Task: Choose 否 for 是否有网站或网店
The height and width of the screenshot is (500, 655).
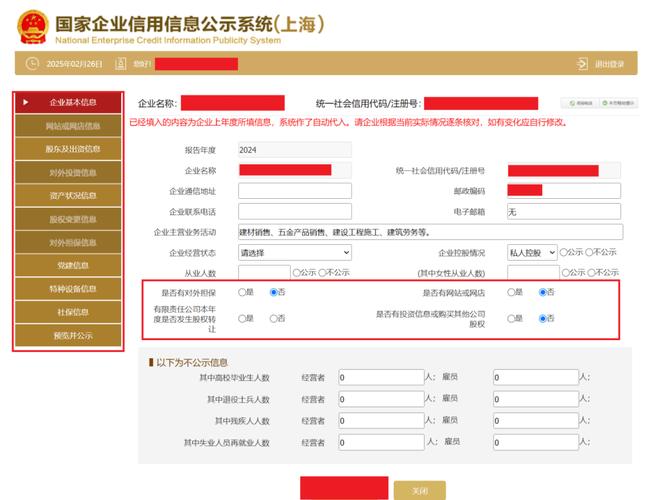Action: 543,292
